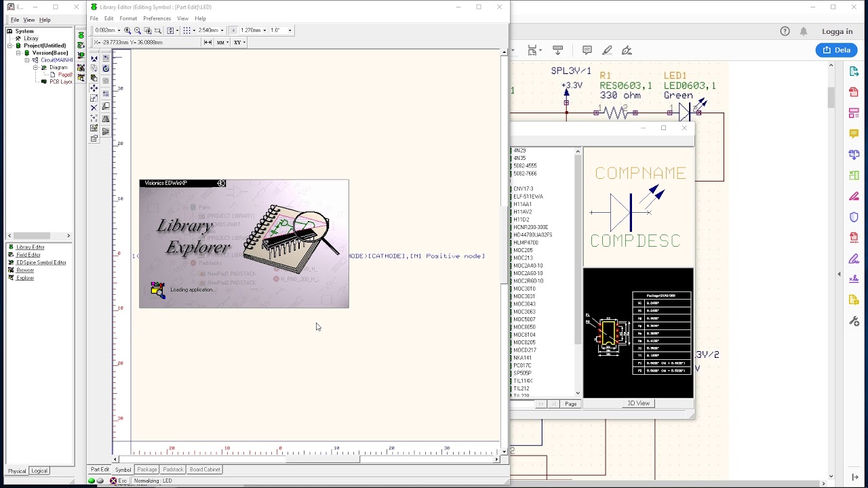
Task: Click the green component icon in the main window toolbar
Action: pos(81,35)
